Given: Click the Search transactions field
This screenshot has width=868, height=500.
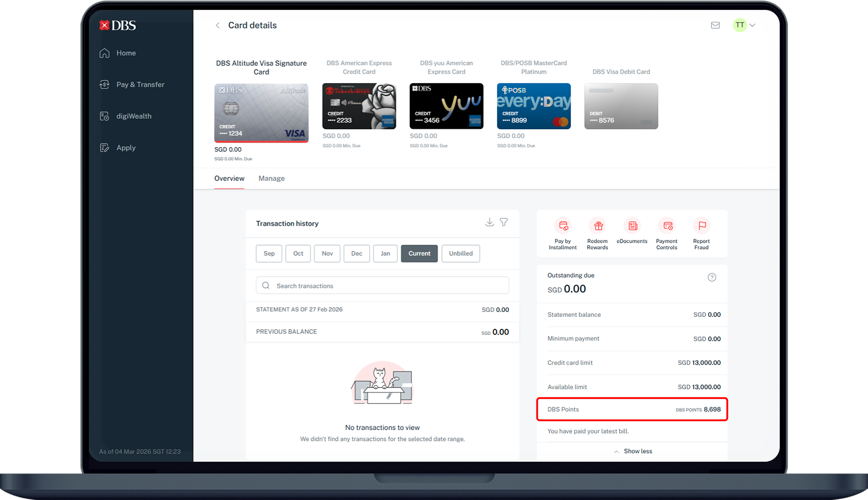Looking at the screenshot, I should (x=382, y=286).
